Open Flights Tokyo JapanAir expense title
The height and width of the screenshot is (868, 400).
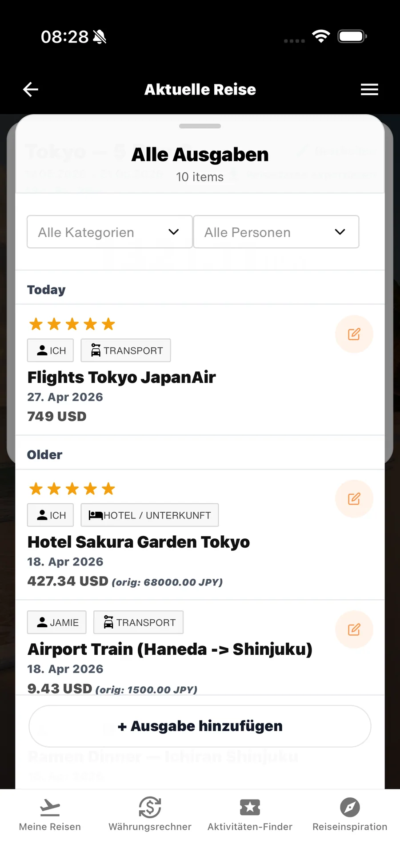[x=121, y=377]
